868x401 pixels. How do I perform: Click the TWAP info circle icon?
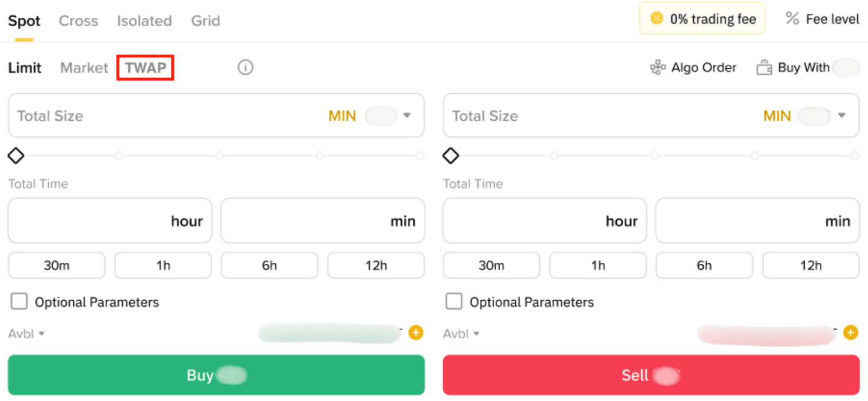tap(245, 67)
